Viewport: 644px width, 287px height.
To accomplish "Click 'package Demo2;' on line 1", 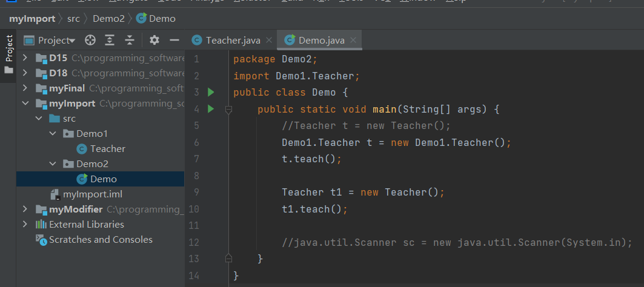I will [x=276, y=59].
